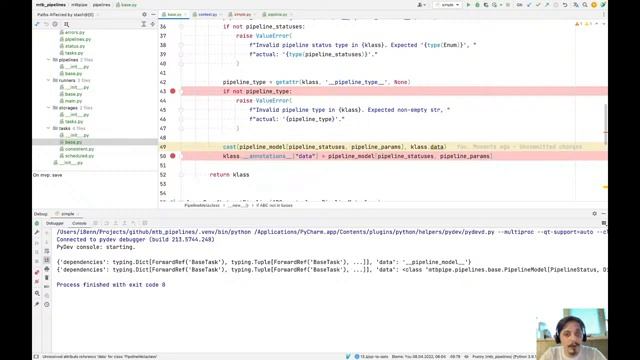
Task: Collapse the tasks folder showing 4 files
Action: click(49, 128)
